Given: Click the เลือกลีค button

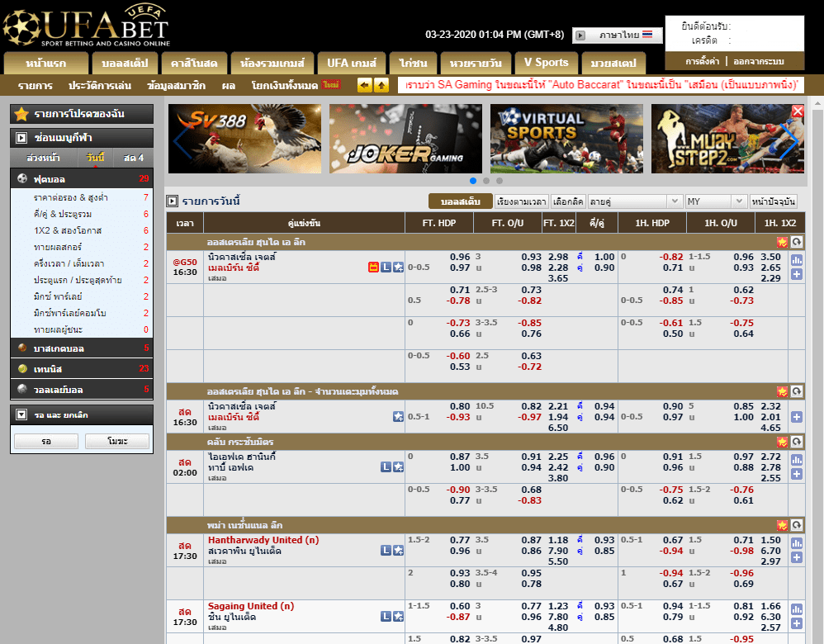Looking at the screenshot, I should 568,201.
